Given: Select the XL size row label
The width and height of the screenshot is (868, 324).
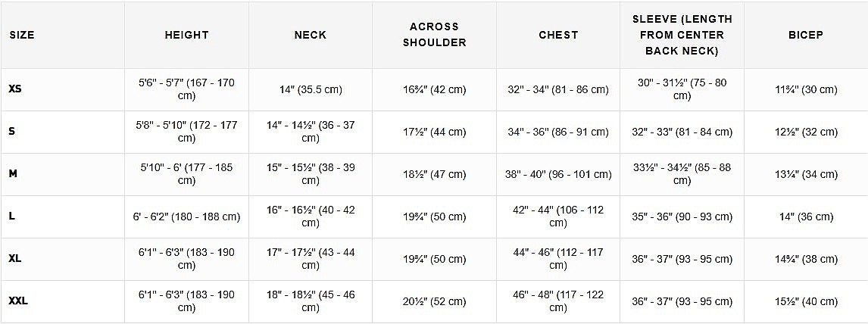Looking at the screenshot, I should [15, 258].
